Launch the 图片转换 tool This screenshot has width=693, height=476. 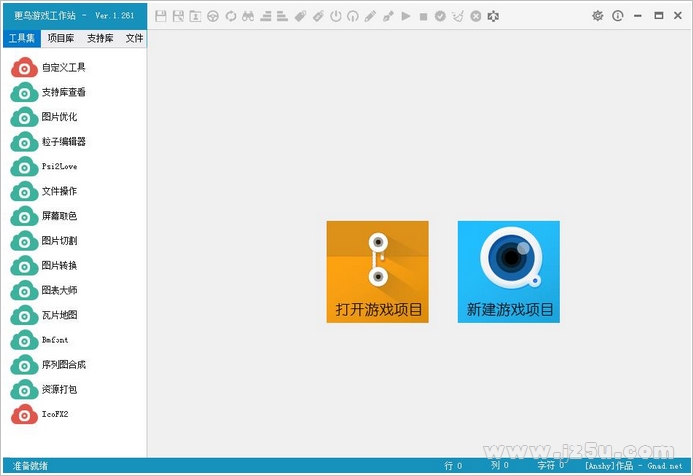click(44, 266)
